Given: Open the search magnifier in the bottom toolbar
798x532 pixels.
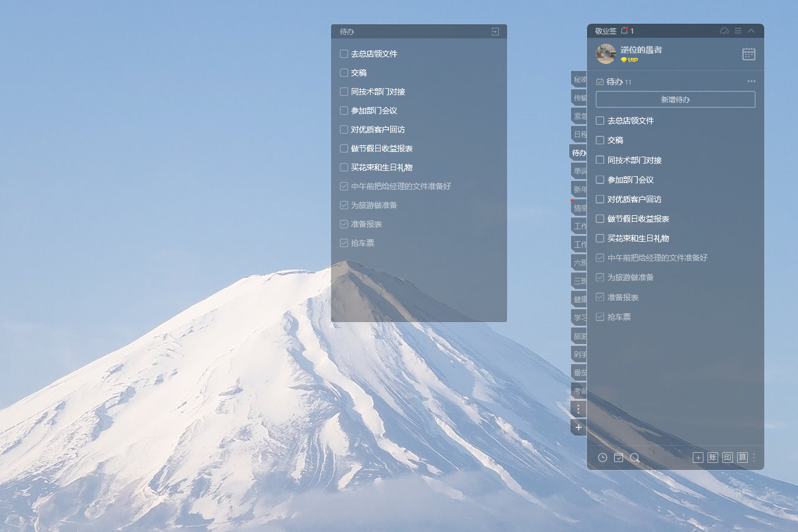Looking at the screenshot, I should (x=635, y=458).
